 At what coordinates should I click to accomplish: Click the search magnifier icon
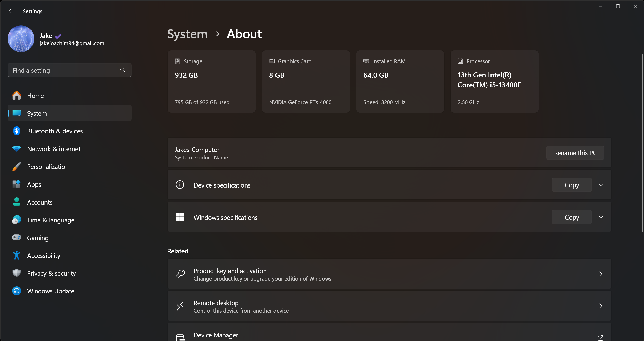[123, 70]
